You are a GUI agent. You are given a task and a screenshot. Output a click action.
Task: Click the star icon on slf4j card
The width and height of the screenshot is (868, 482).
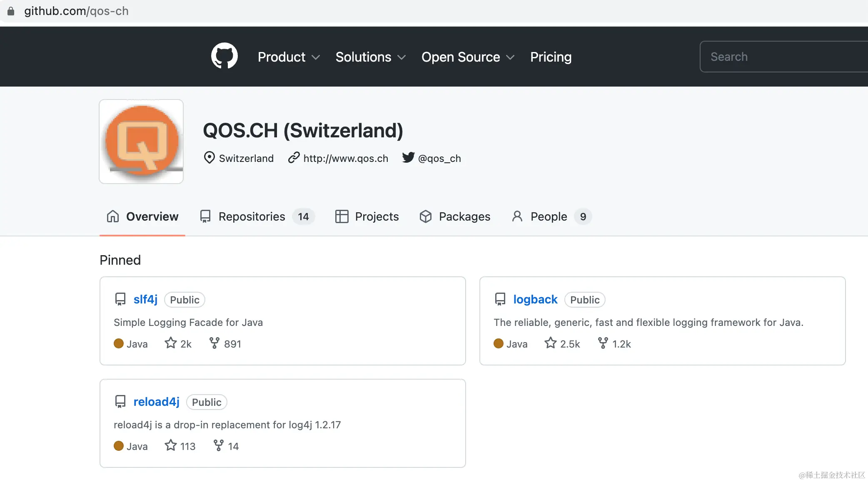tap(170, 343)
